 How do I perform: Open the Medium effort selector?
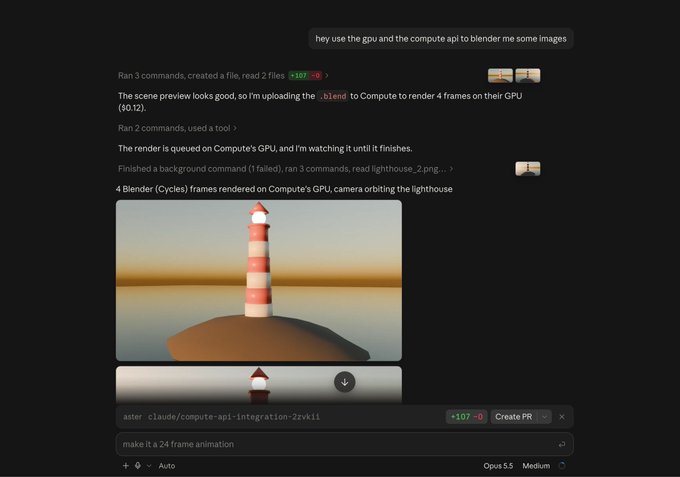(536, 466)
